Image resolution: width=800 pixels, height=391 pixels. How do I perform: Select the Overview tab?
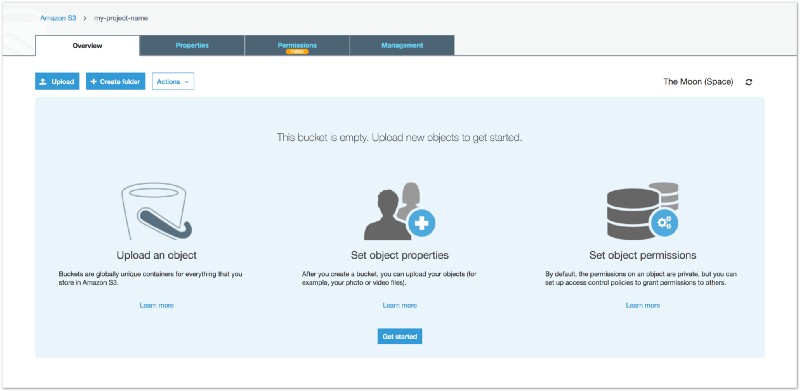pyautogui.click(x=87, y=45)
